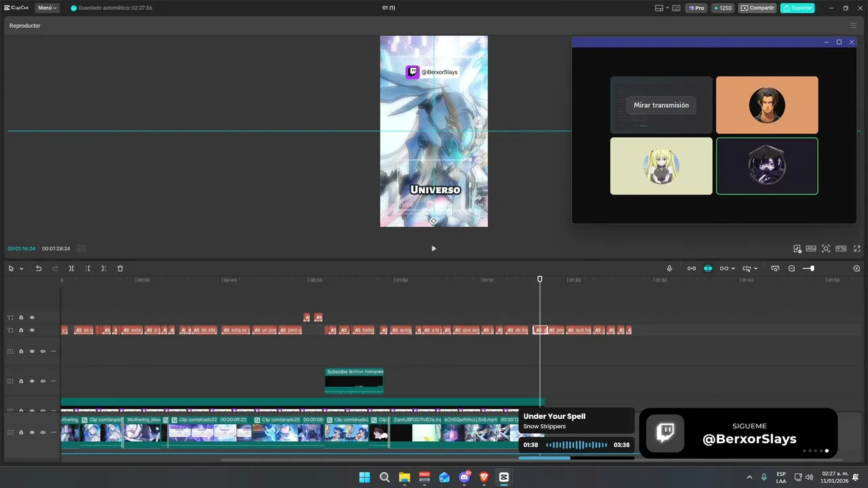This screenshot has height=488, width=868.
Task: Start voiceover recording with the microphone icon
Action: [x=669, y=268]
